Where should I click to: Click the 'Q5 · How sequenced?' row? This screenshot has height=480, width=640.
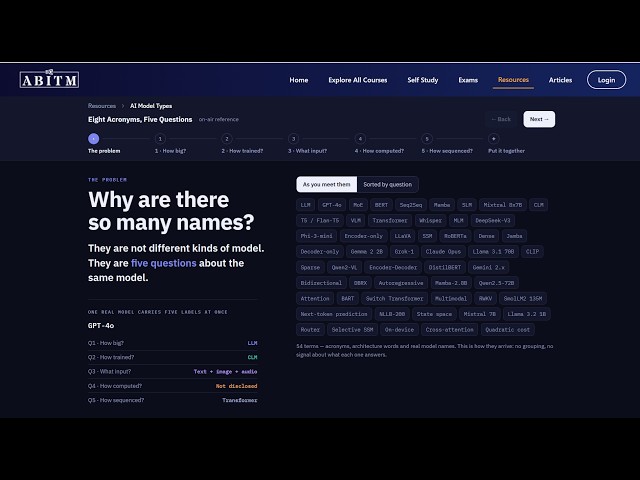[x=173, y=400]
